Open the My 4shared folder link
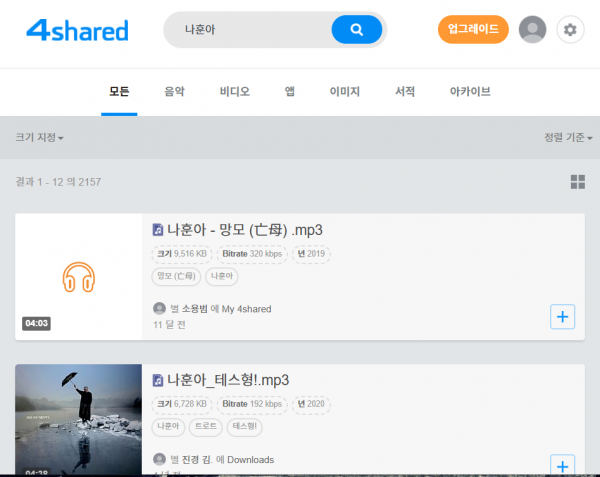Viewport: 600px width, 477px height. pyautogui.click(x=246, y=309)
